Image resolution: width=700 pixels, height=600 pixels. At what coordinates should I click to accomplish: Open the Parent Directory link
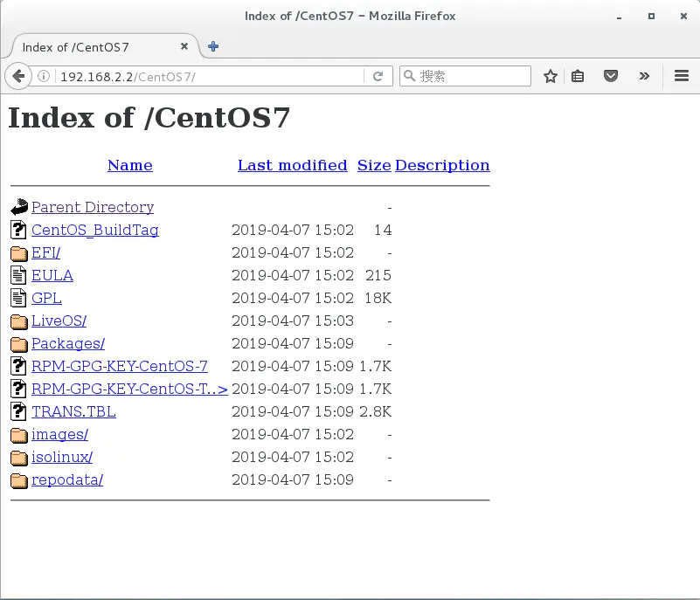pos(93,207)
